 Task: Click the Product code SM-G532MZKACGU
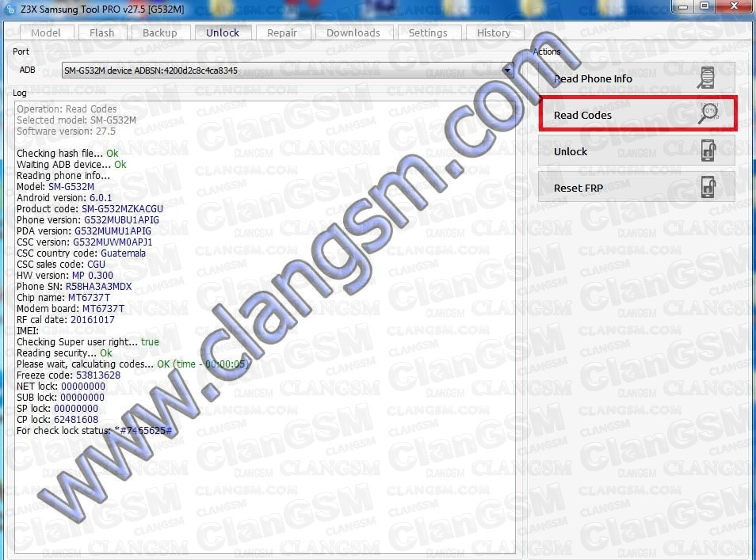[x=122, y=208]
